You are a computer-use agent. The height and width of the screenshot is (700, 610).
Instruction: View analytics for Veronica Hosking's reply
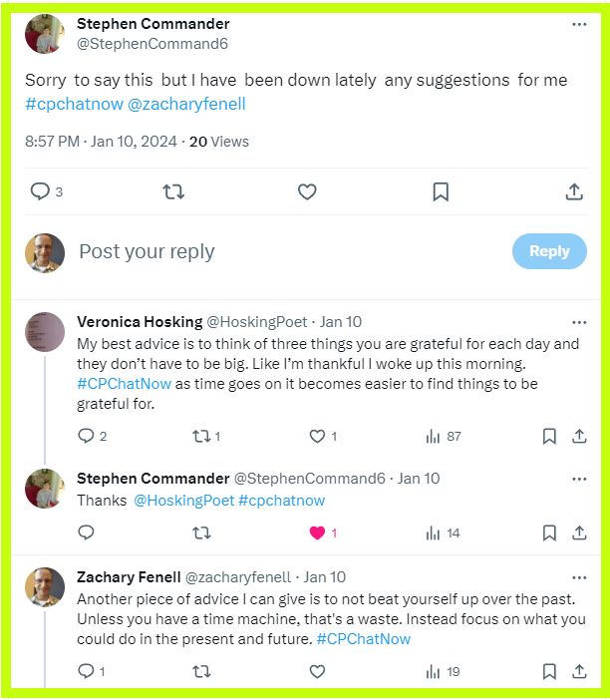(x=434, y=436)
